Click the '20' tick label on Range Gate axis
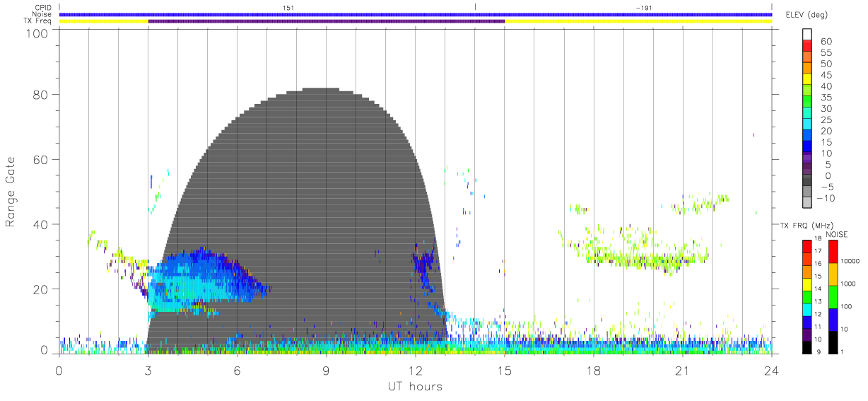 [40, 289]
